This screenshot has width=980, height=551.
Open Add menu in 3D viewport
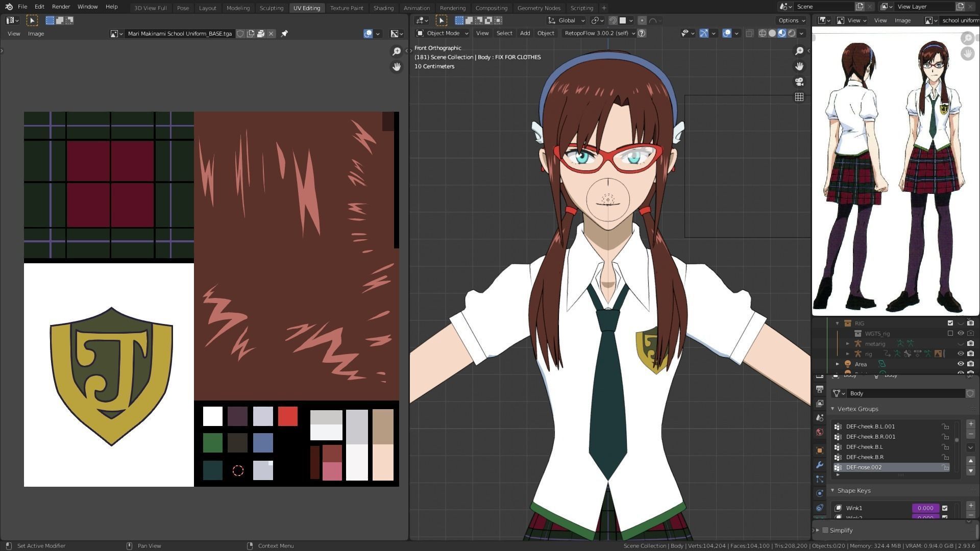click(x=525, y=33)
